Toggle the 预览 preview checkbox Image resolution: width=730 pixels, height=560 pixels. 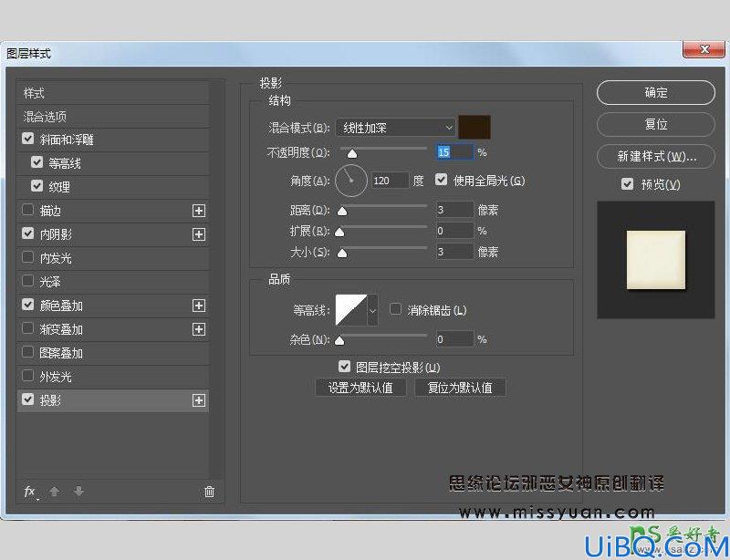pyautogui.click(x=627, y=184)
